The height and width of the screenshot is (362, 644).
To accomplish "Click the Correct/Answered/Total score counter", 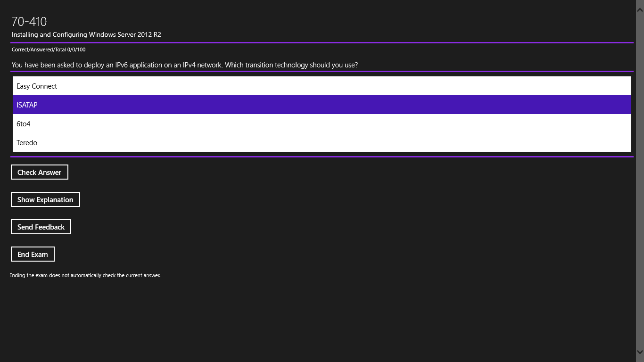I will point(48,49).
